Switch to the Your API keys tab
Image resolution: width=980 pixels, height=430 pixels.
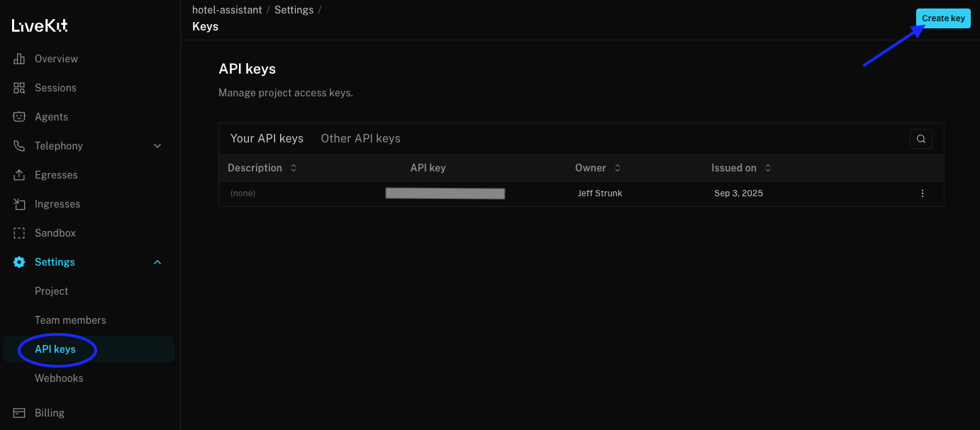coord(267,139)
